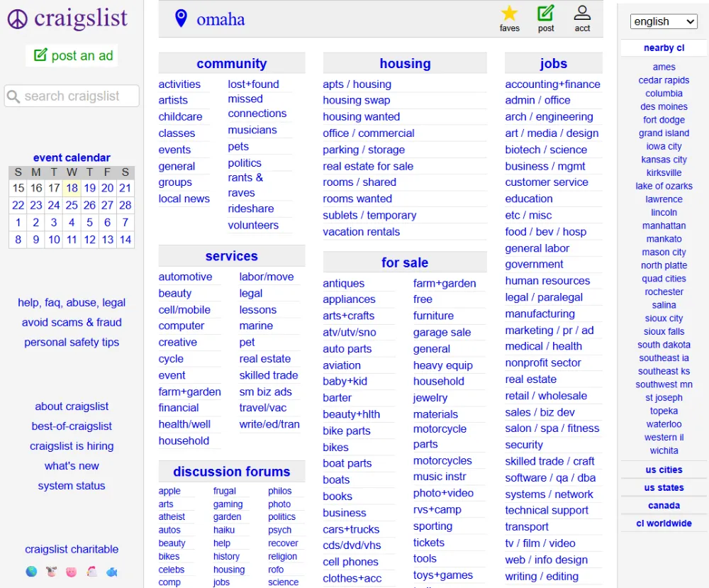
Task: Open the apts / housing link
Action: click(x=357, y=84)
